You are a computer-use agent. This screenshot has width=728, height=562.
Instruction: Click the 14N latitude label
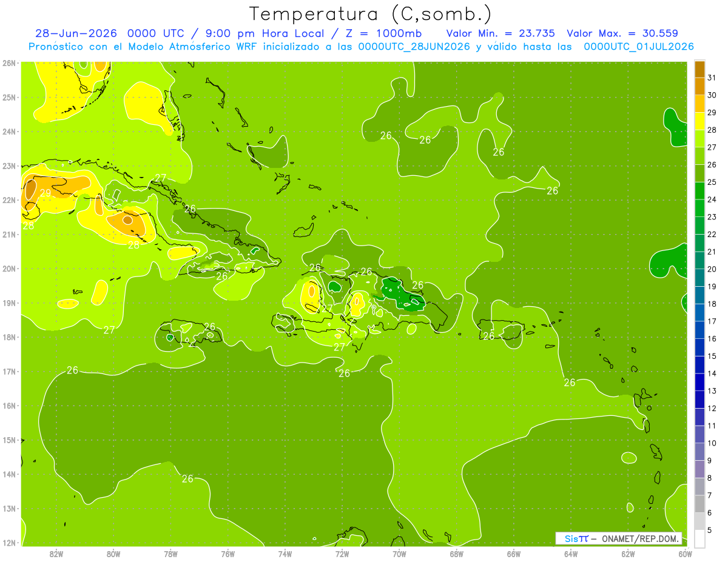pos(8,474)
